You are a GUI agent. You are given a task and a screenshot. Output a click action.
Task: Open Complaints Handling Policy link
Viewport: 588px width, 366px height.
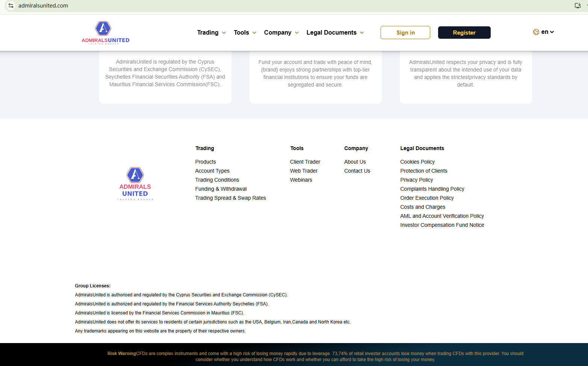[x=432, y=189]
